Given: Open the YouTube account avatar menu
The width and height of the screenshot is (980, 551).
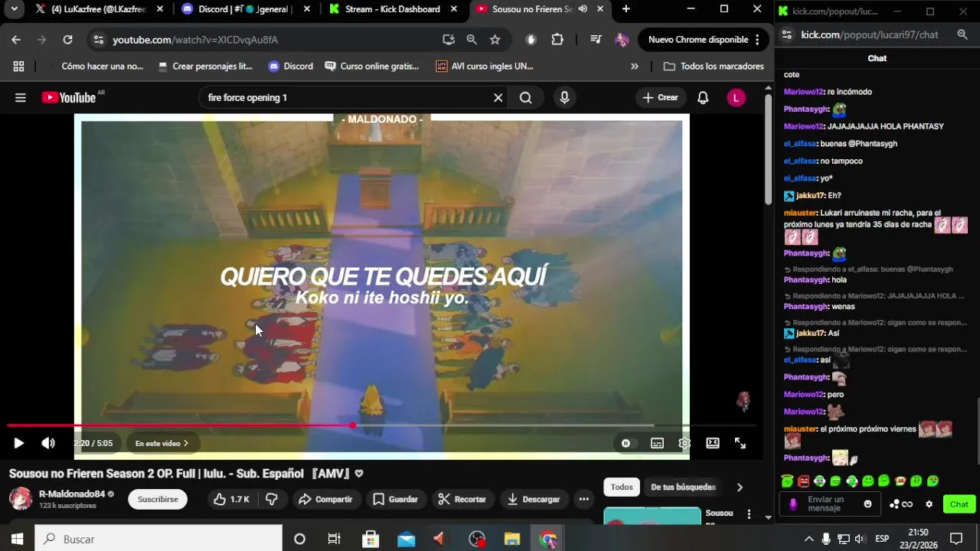Looking at the screenshot, I should [x=736, y=97].
